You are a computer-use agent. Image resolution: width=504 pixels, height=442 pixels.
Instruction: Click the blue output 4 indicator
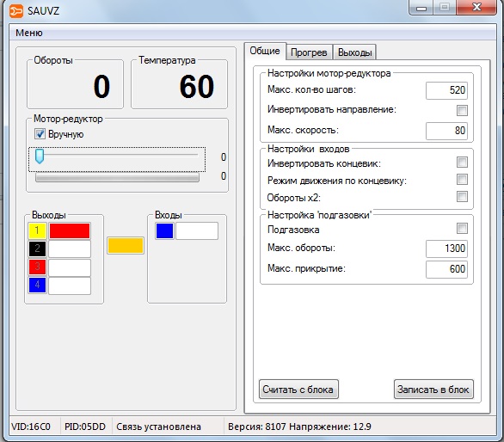click(x=37, y=285)
